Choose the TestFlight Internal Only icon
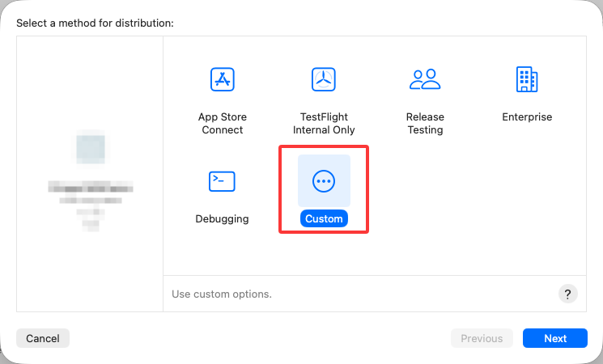The width and height of the screenshot is (603, 364). [324, 79]
